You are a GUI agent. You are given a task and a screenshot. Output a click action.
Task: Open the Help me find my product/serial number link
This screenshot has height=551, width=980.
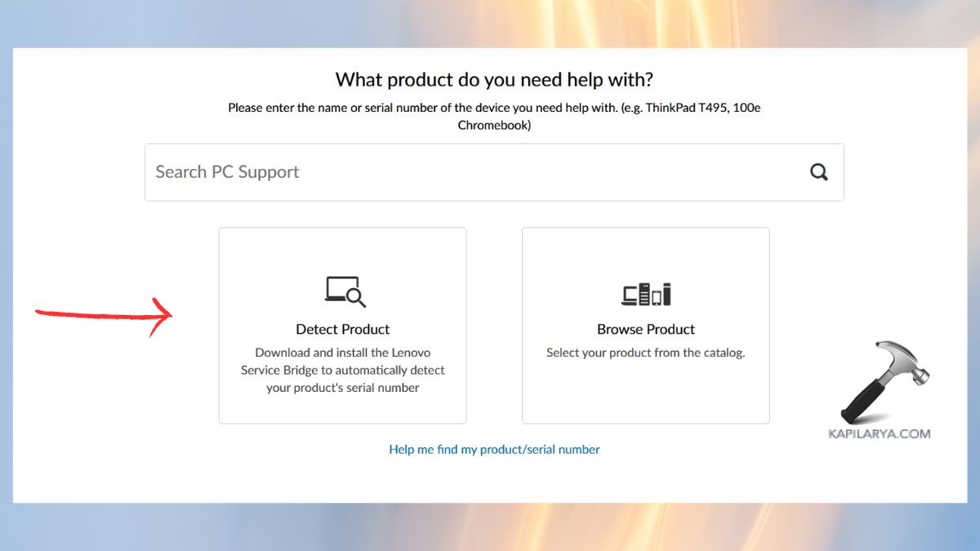[494, 449]
